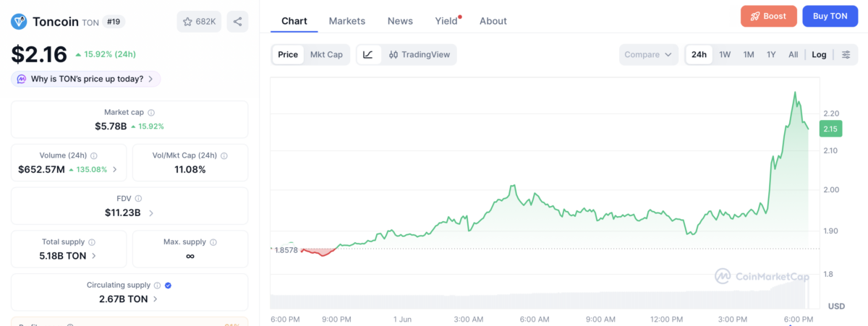The width and height of the screenshot is (868, 326).
Task: Switch to line chart type icon
Action: click(x=368, y=54)
